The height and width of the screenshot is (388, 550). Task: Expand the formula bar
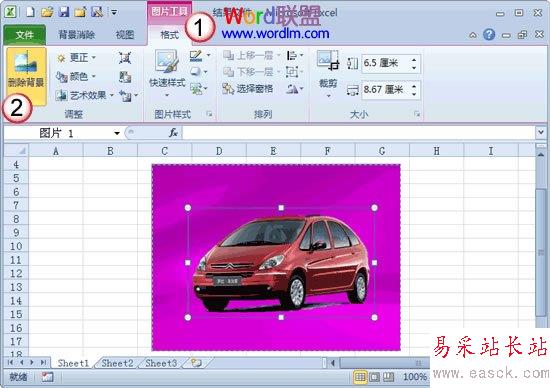click(x=541, y=133)
